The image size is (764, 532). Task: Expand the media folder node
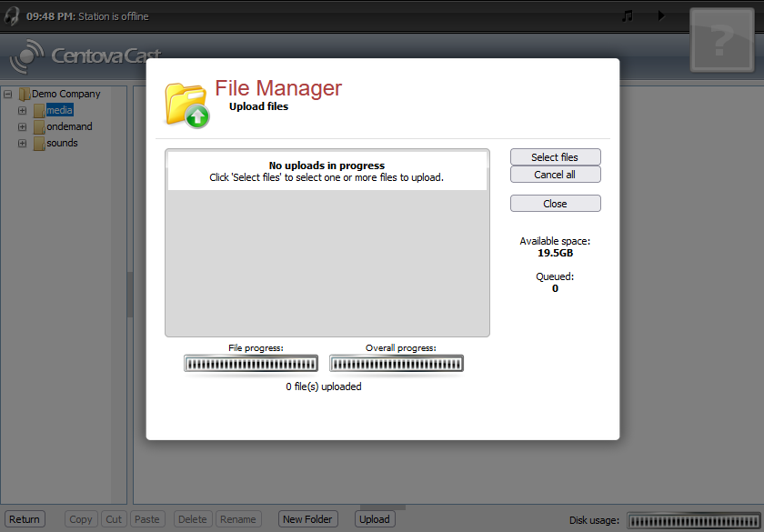tap(22, 111)
